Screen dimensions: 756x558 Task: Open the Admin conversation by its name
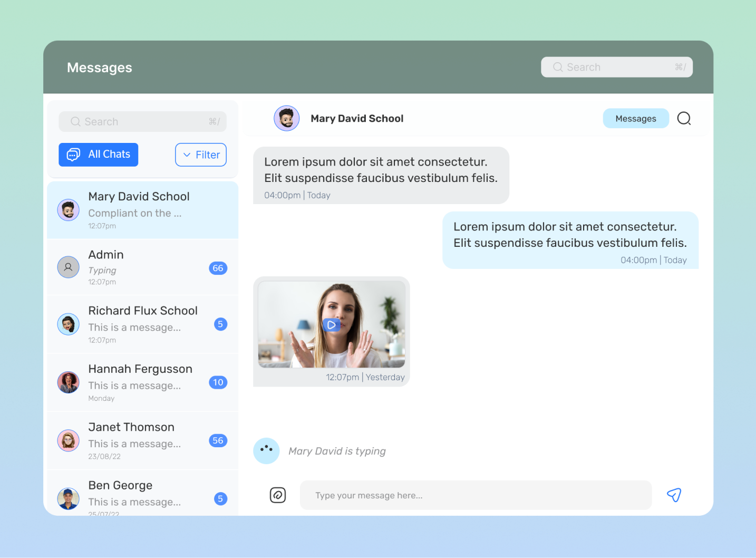106,255
